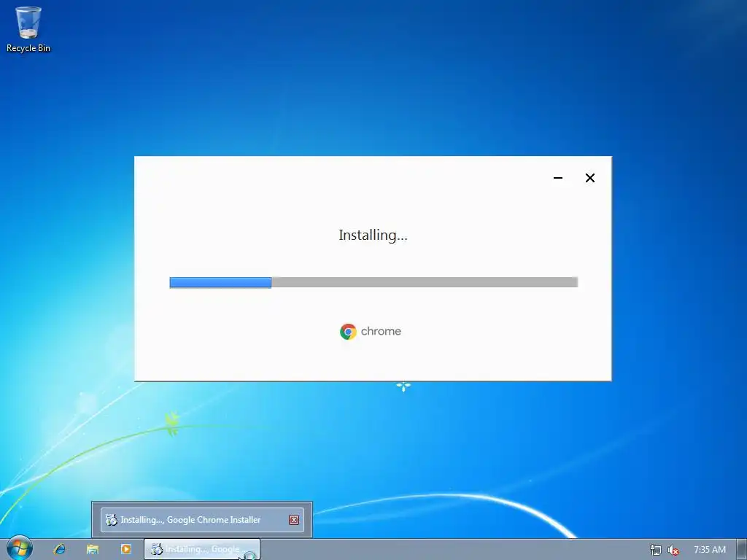The height and width of the screenshot is (560, 747).
Task: Open the Recycle Bin desktop icon
Action: point(28,28)
